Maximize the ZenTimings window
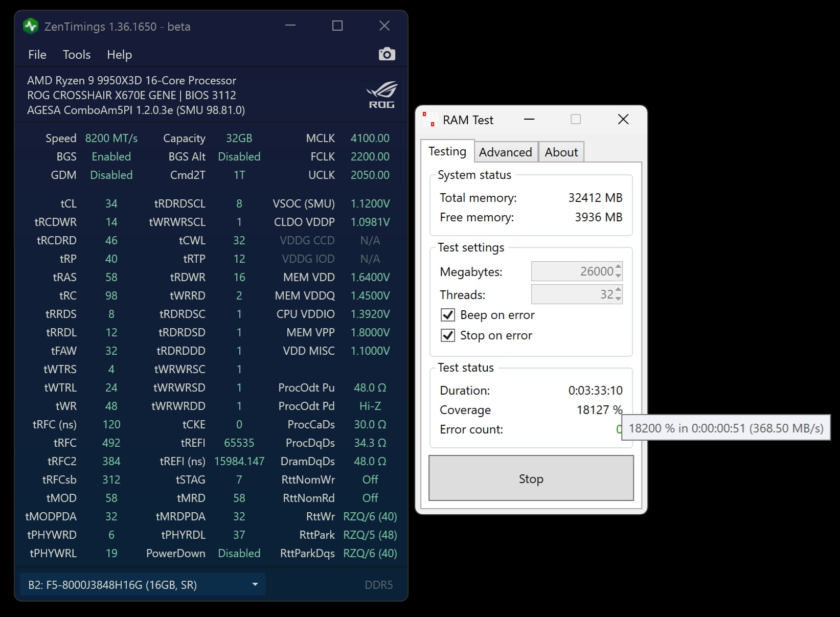Viewport: 840px width, 617px height. (337, 26)
